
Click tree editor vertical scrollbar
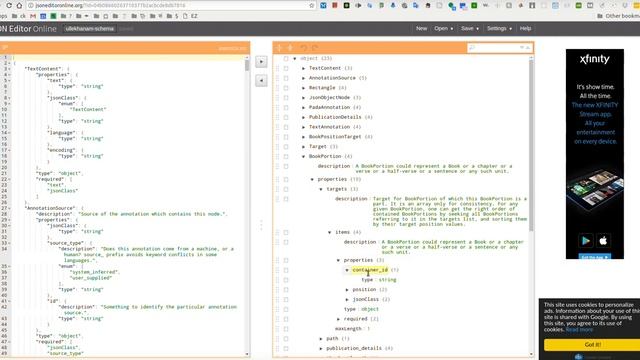(x=531, y=206)
